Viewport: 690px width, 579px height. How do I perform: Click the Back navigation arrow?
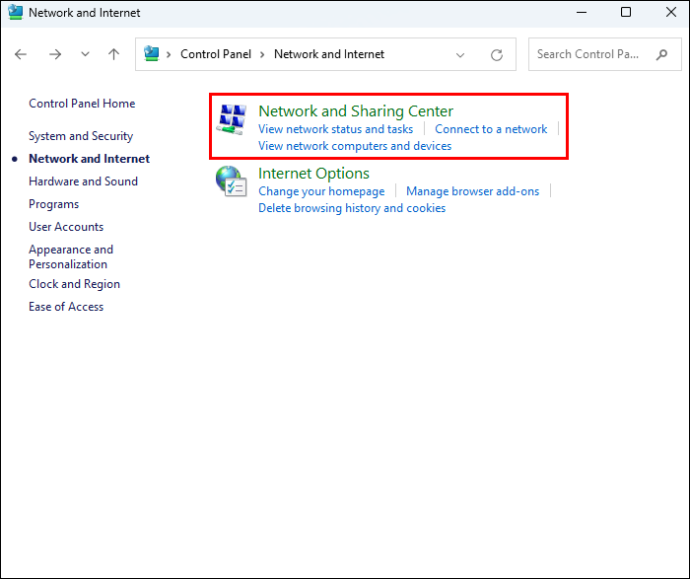tap(21, 54)
